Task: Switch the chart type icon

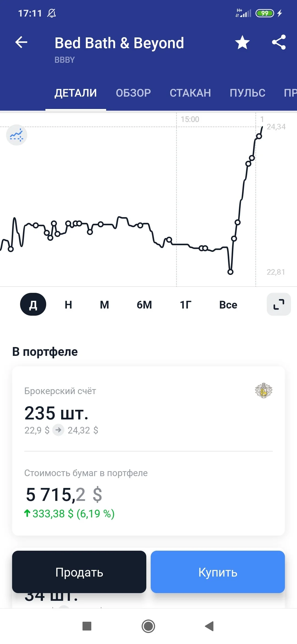Action: pyautogui.click(x=16, y=135)
